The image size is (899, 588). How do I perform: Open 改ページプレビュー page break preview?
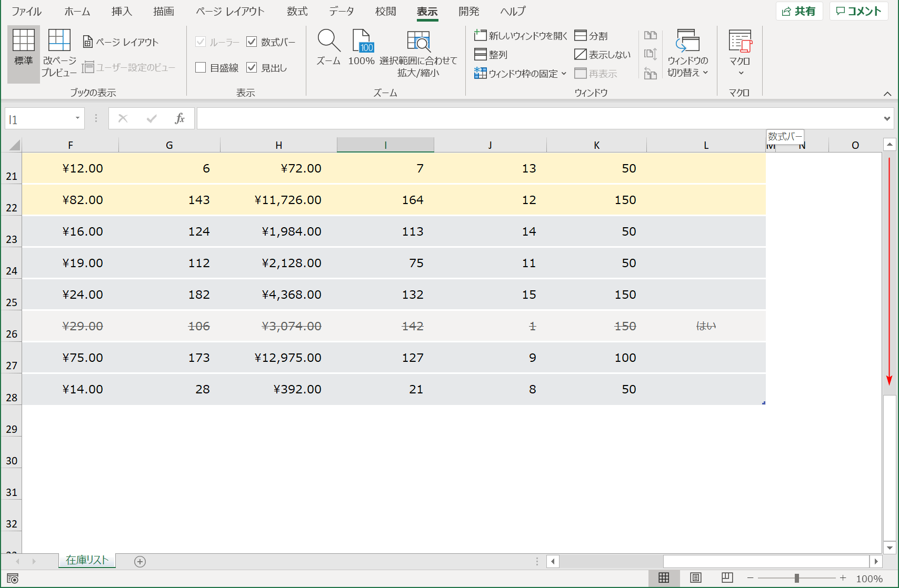(59, 41)
